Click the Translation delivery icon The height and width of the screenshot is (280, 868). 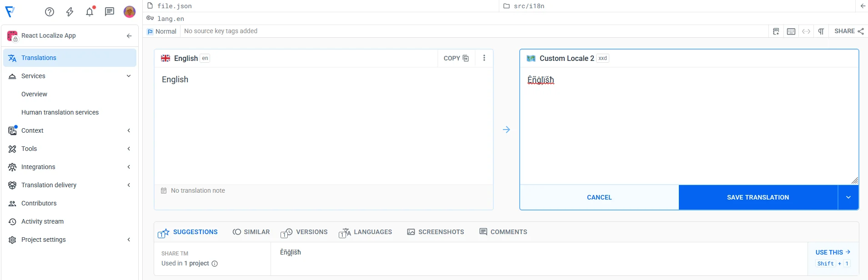click(12, 185)
